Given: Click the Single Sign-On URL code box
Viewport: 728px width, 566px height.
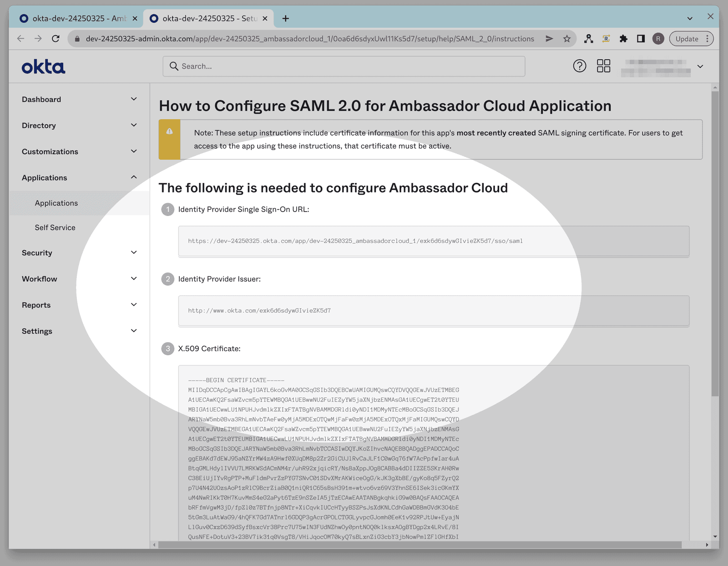Looking at the screenshot, I should [434, 241].
